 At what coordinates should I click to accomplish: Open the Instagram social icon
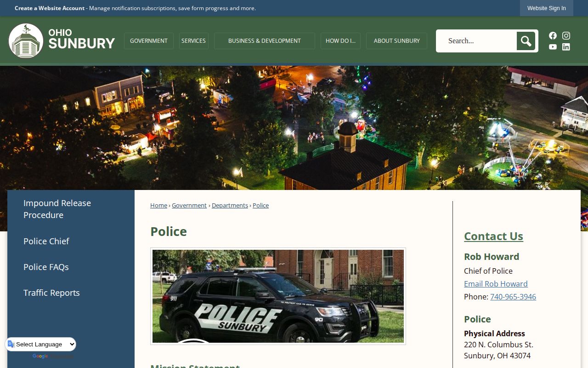click(566, 35)
